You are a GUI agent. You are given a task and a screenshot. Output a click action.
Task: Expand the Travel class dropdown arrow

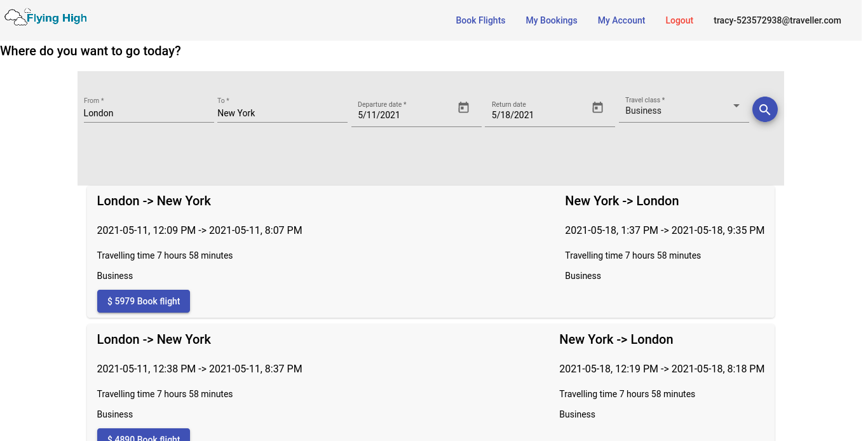(x=736, y=105)
